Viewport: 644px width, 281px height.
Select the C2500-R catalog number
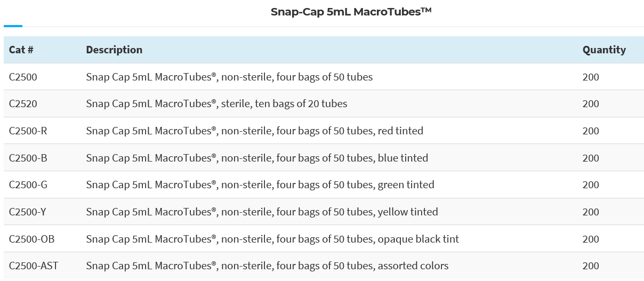point(28,131)
